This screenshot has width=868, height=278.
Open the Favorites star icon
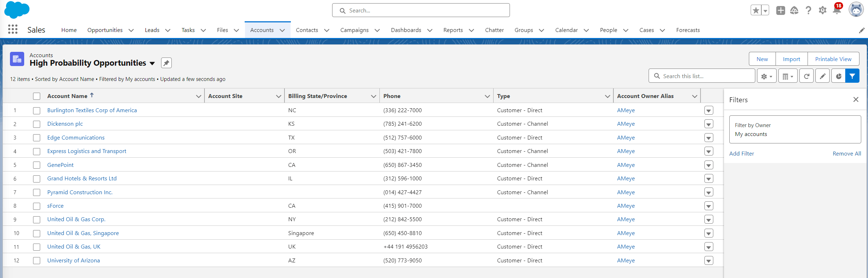756,10
